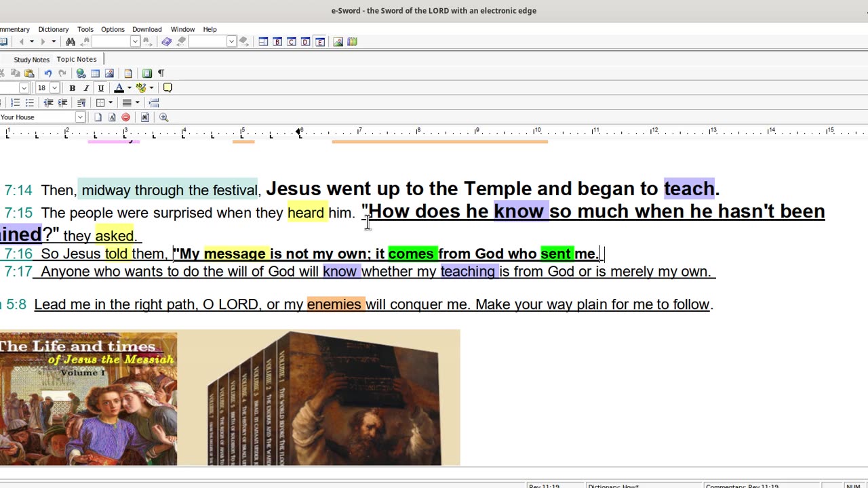The image size is (868, 488).
Task: Click the 7:16 verse reference
Action: (x=18, y=254)
